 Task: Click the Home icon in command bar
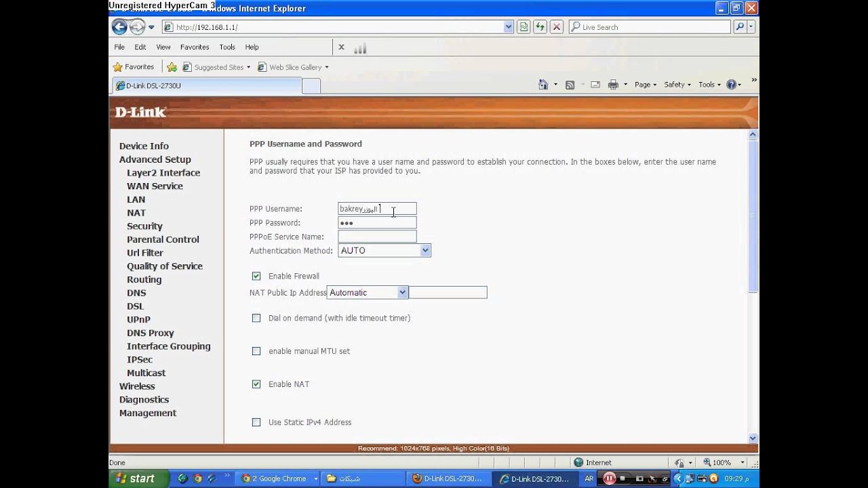click(x=543, y=85)
